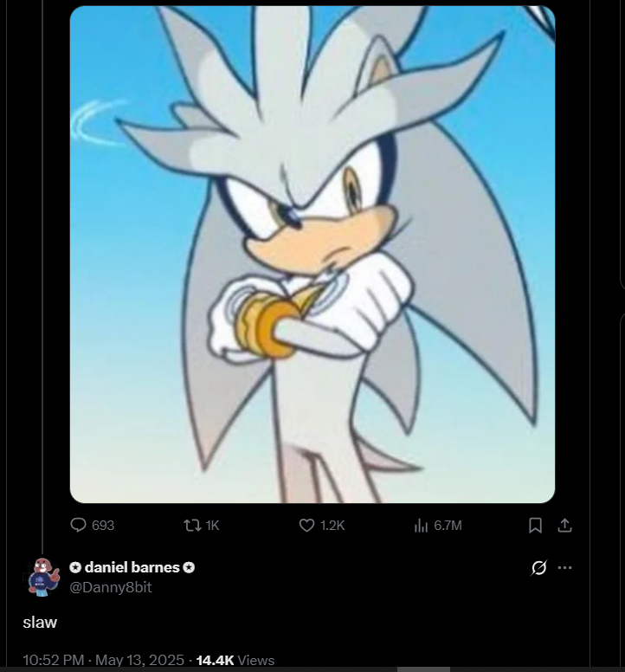625x672 pixels.
Task: Click the 1.2K likes count
Action: coord(332,526)
